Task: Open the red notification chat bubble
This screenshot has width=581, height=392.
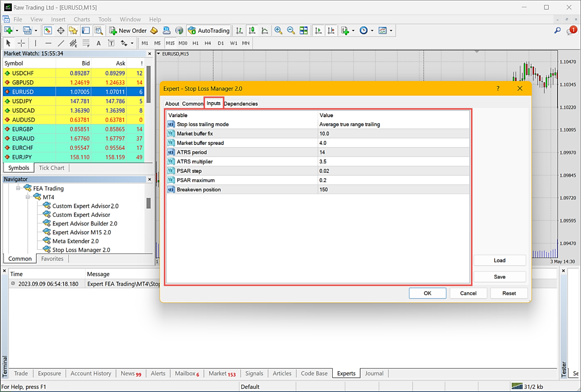Action: pos(572,30)
